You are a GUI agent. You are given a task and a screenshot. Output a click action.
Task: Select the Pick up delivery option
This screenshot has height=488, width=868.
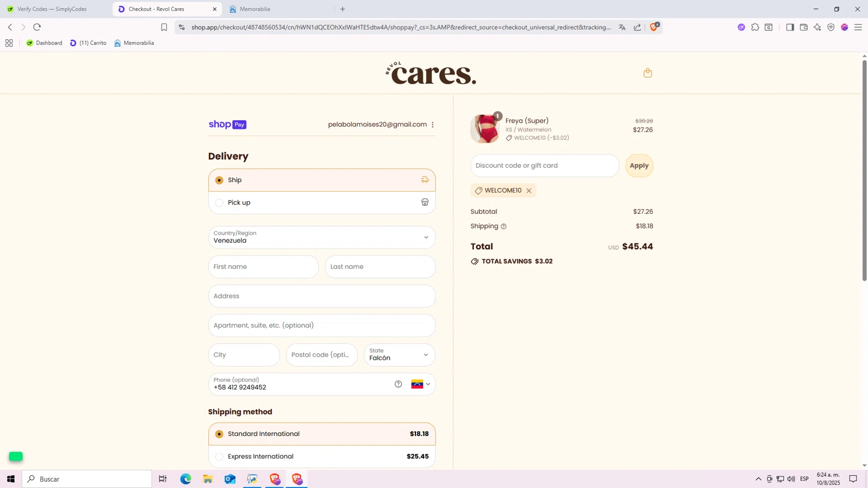(322, 203)
